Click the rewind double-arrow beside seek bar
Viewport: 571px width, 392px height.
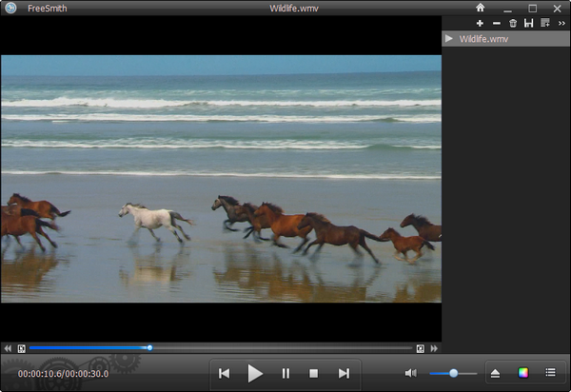tap(8, 348)
